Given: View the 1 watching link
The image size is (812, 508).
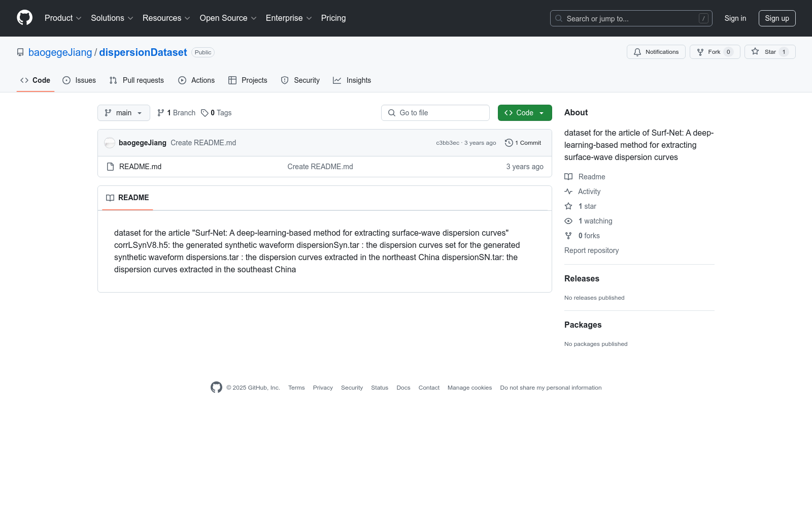Looking at the screenshot, I should coord(589,221).
